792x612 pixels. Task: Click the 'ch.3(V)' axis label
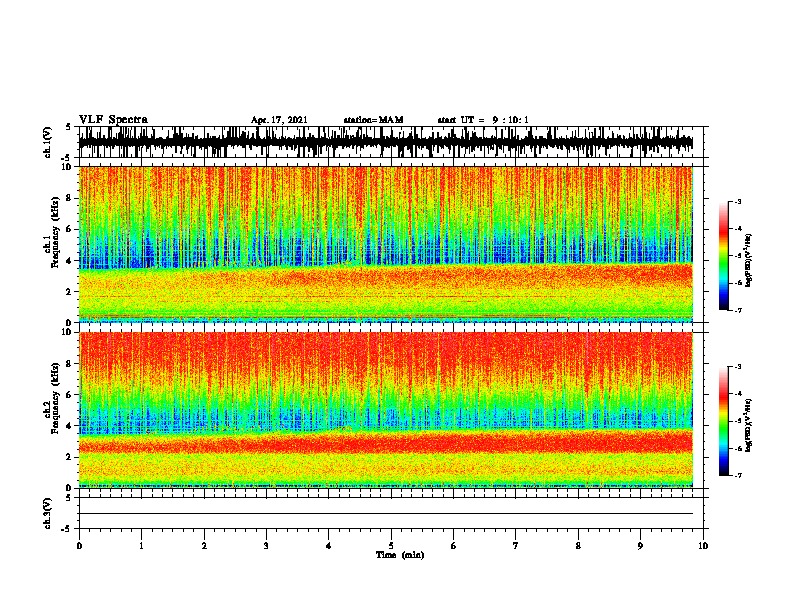coord(48,513)
